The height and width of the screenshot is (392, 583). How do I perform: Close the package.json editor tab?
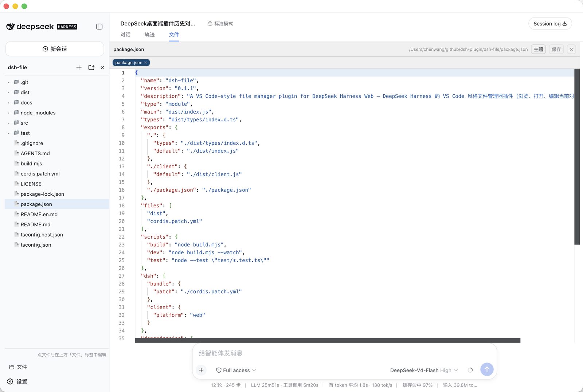pos(146,63)
